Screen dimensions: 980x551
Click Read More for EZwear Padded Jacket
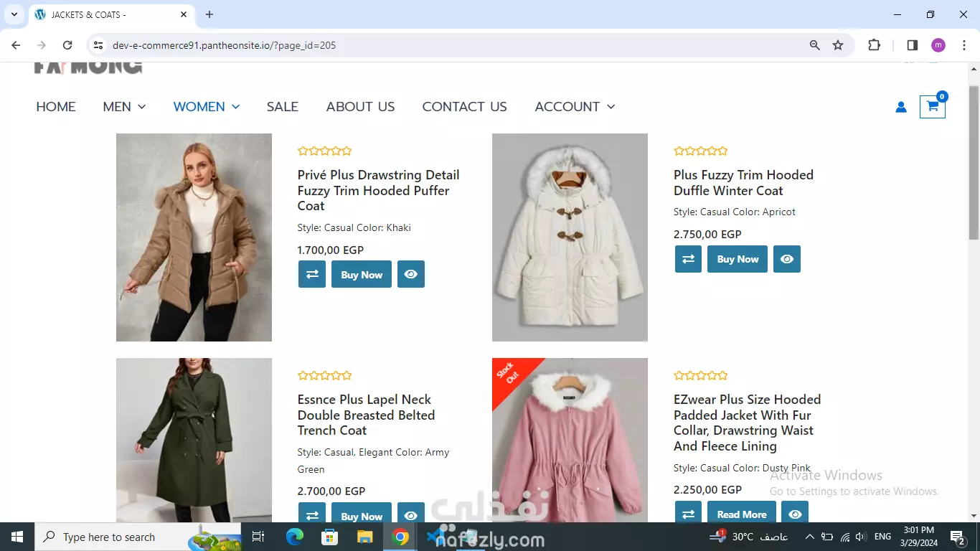click(x=742, y=512)
